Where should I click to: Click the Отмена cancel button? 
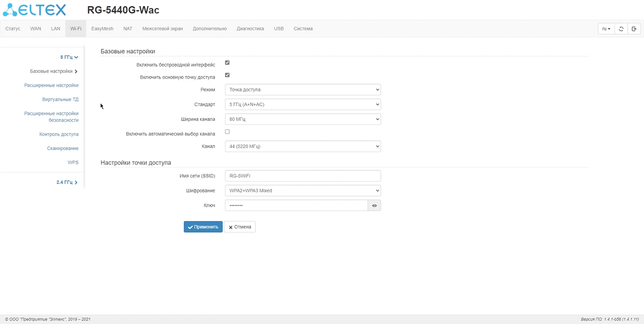tap(240, 227)
